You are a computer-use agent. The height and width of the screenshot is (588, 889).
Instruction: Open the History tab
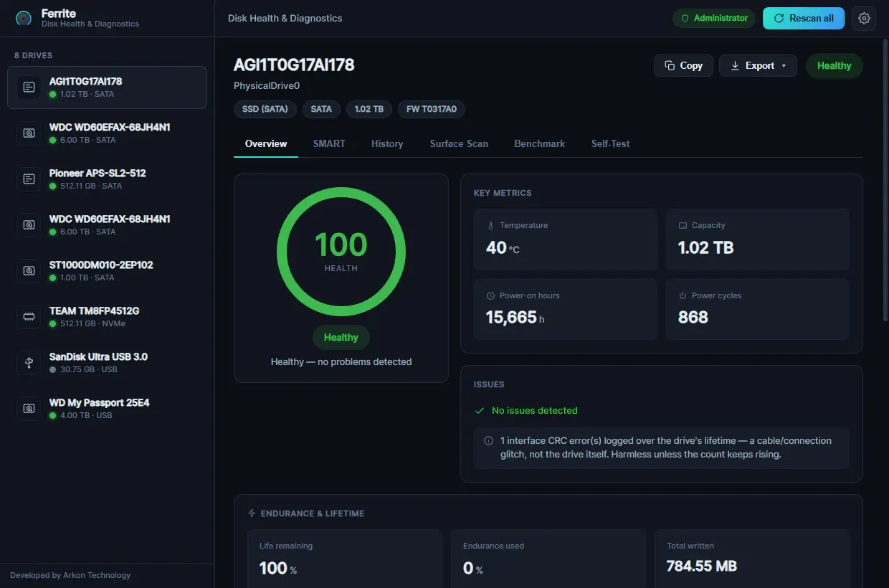pyautogui.click(x=387, y=143)
